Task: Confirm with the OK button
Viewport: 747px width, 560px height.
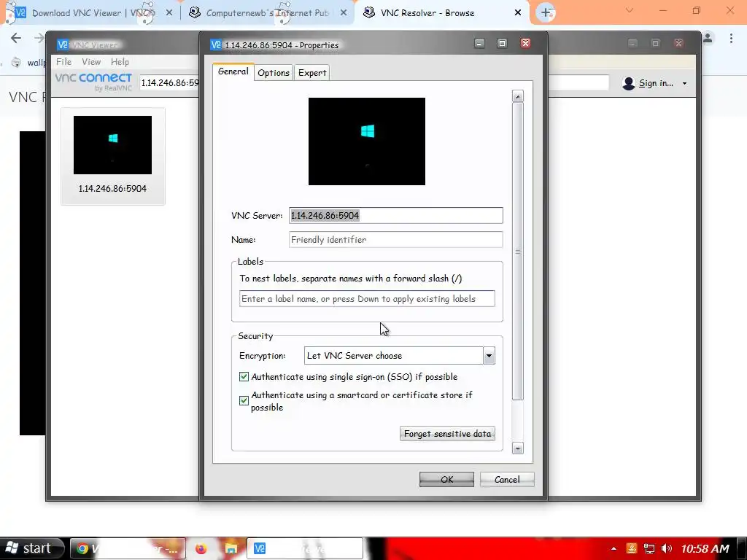Action: 446,480
